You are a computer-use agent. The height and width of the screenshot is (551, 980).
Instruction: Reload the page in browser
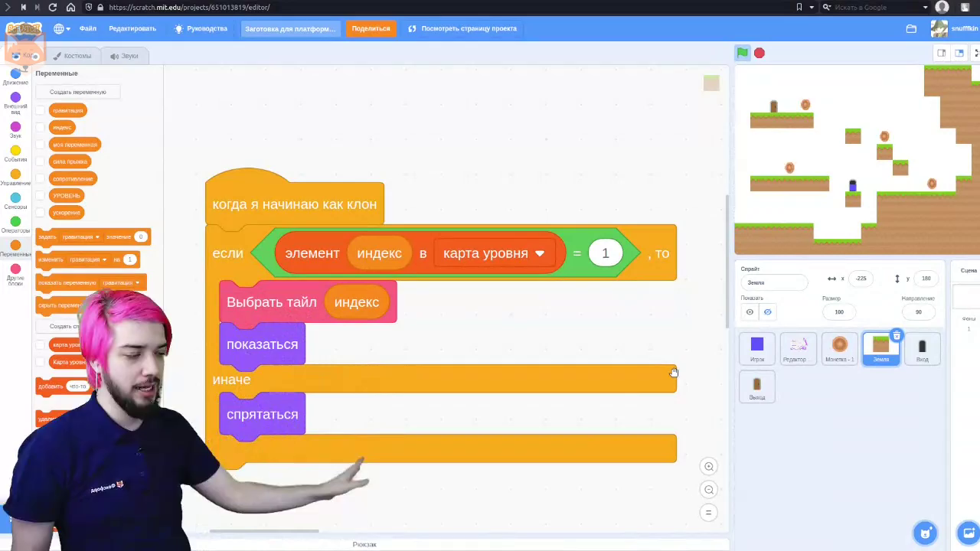coord(52,7)
